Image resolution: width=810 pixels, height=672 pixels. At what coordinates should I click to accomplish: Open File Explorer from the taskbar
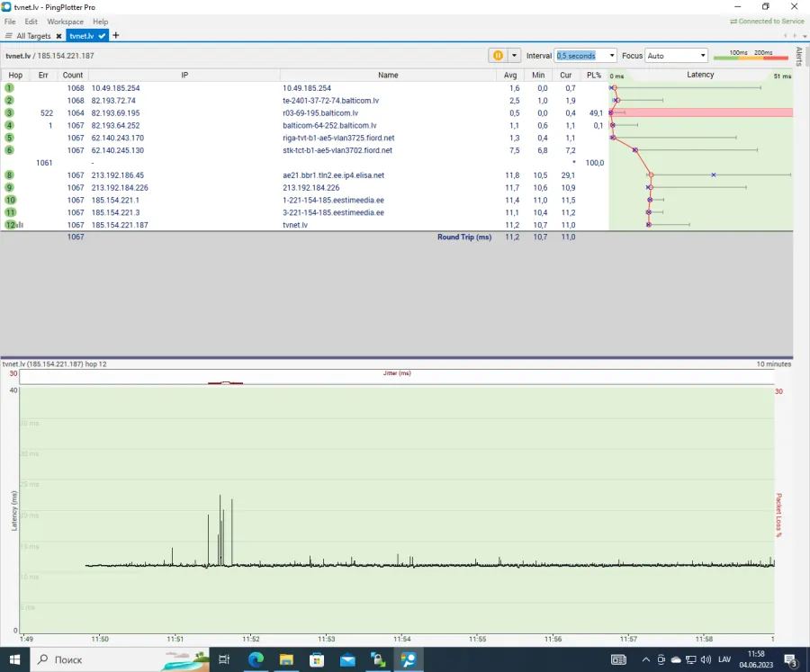coord(286,659)
